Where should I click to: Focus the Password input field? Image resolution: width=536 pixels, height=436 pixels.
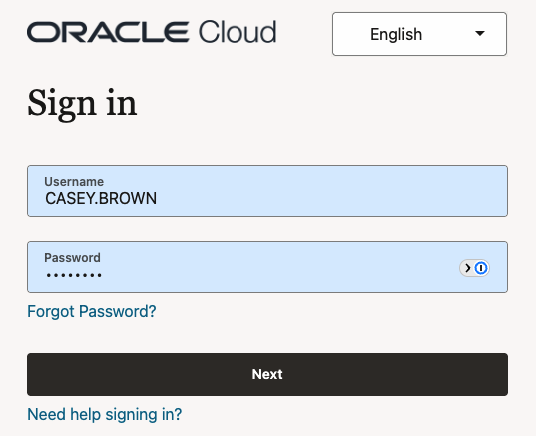click(267, 267)
